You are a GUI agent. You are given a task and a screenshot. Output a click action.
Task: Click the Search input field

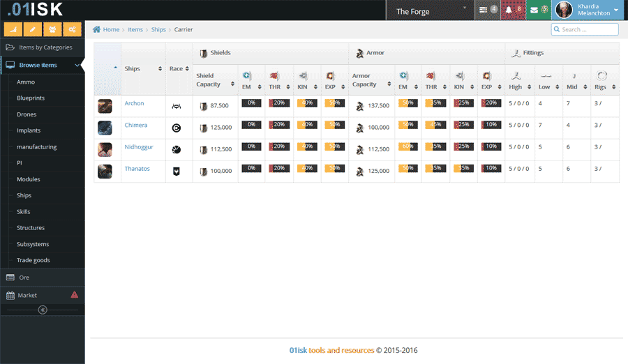585,29
